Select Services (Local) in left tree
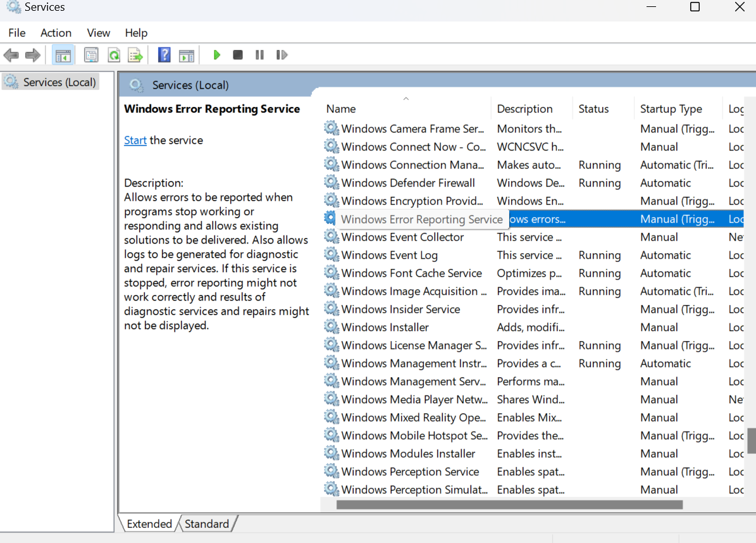756x543 pixels. (x=50, y=82)
